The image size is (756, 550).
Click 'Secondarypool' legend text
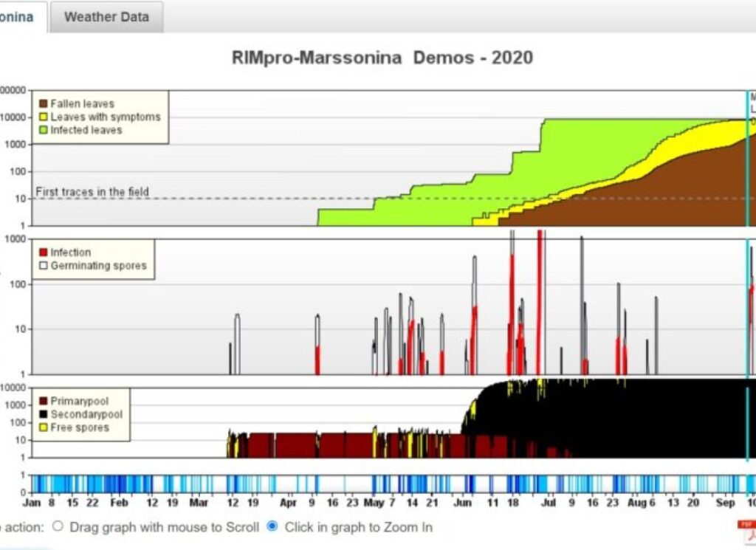click(86, 414)
